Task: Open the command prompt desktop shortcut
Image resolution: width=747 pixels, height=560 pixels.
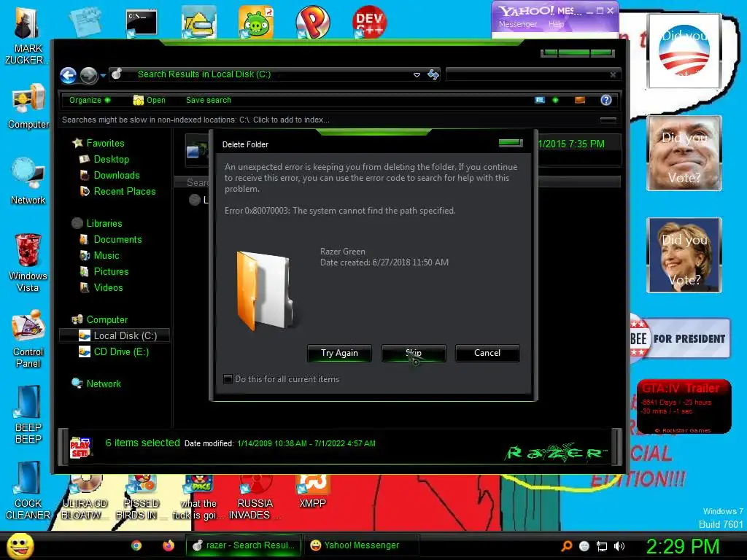Action: 141,23
